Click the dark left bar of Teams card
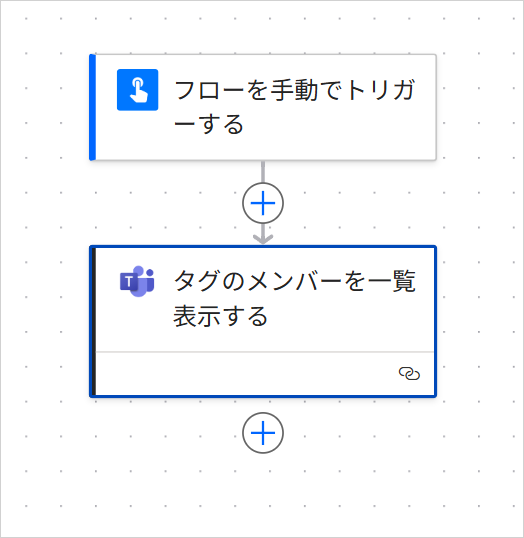The width and height of the screenshot is (524, 538). point(94,321)
